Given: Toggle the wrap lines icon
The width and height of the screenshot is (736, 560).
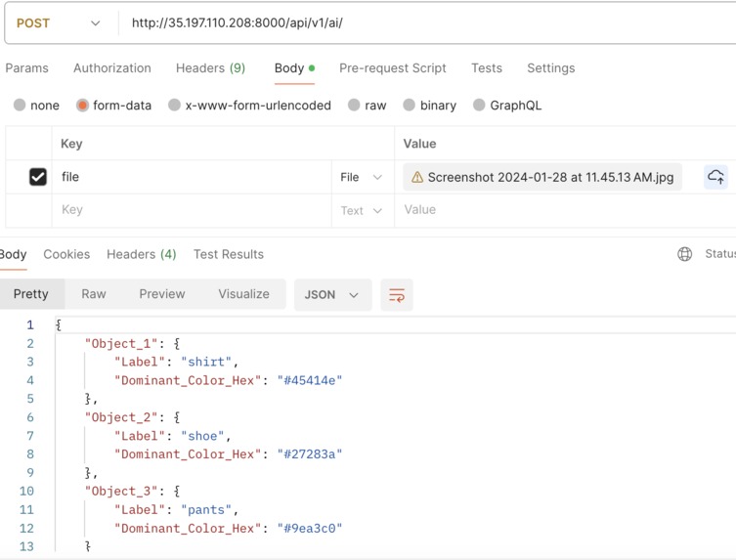Looking at the screenshot, I should (x=397, y=295).
